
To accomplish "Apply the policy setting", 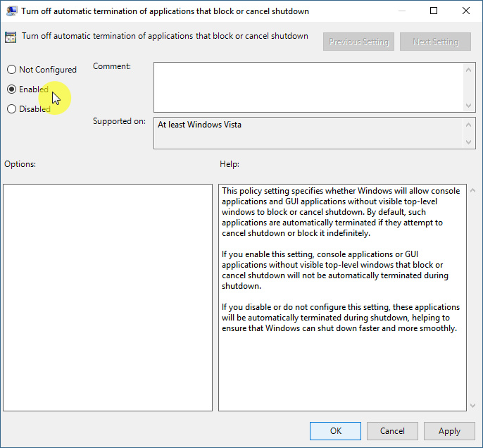I will 449,431.
